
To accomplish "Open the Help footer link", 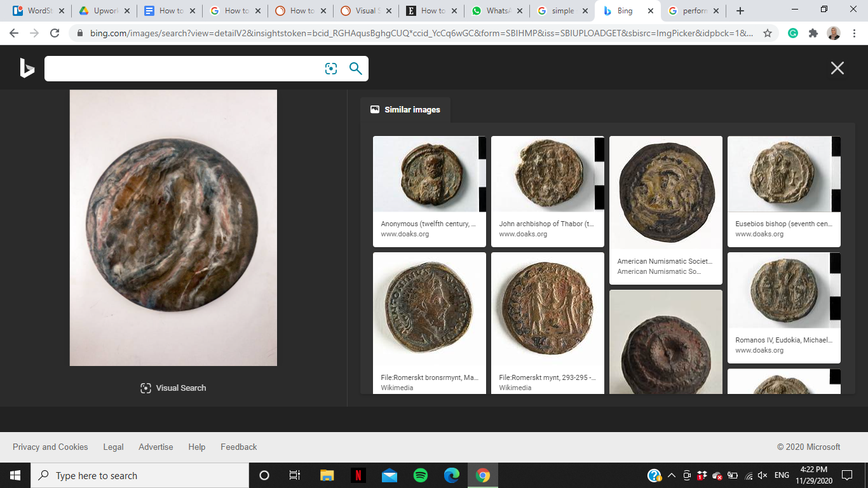I will pos(197,447).
